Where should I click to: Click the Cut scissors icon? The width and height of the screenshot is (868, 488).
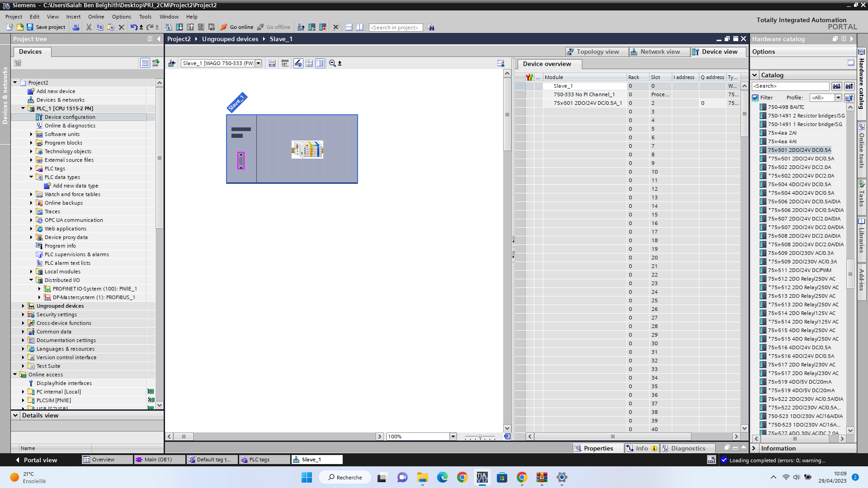(x=89, y=27)
